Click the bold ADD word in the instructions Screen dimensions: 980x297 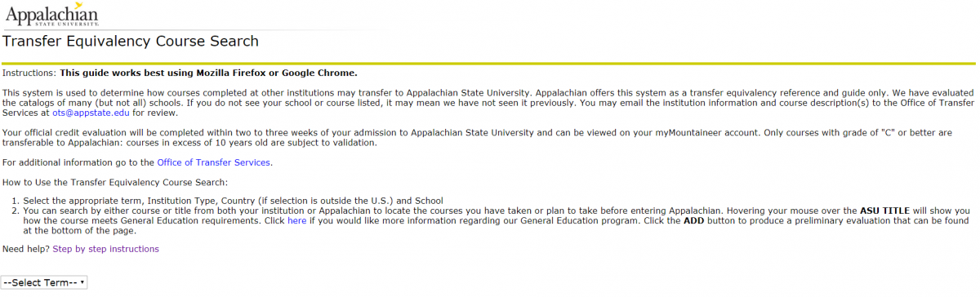[x=695, y=221]
